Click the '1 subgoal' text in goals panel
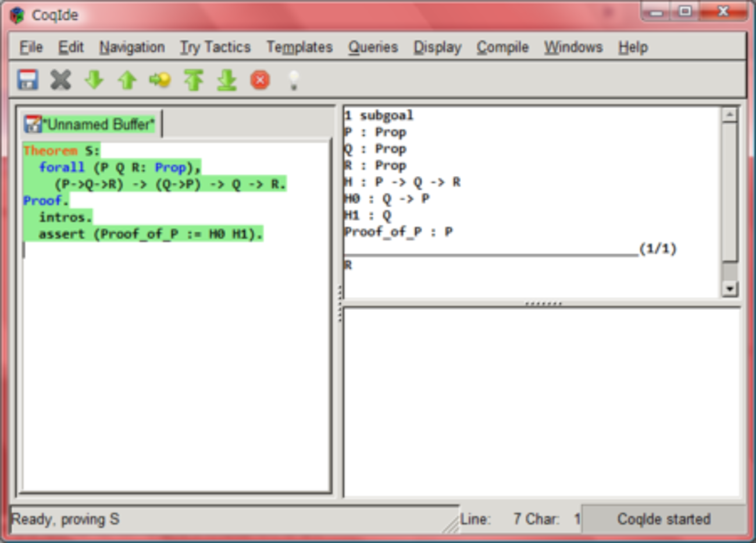The image size is (756, 543). 379,115
